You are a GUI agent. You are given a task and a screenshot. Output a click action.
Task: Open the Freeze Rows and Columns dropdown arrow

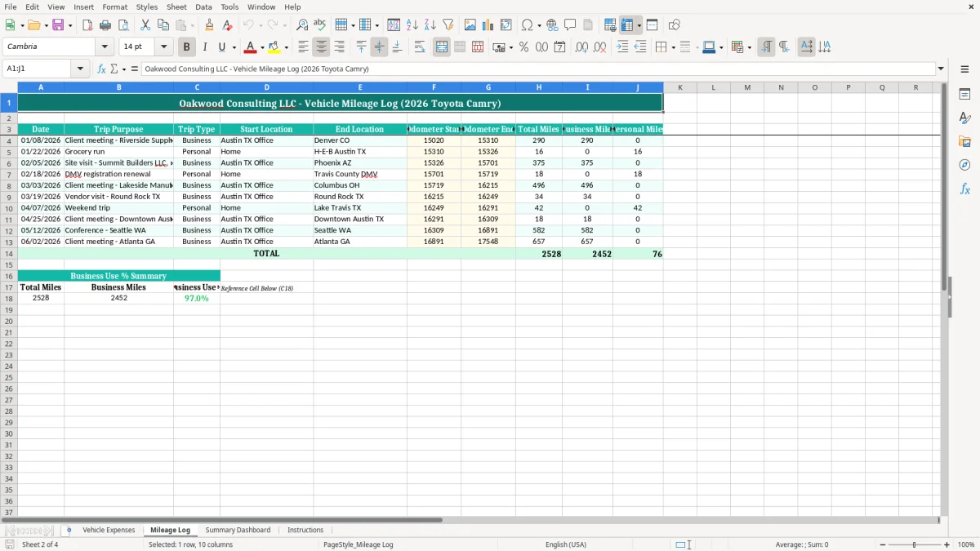coord(639,25)
